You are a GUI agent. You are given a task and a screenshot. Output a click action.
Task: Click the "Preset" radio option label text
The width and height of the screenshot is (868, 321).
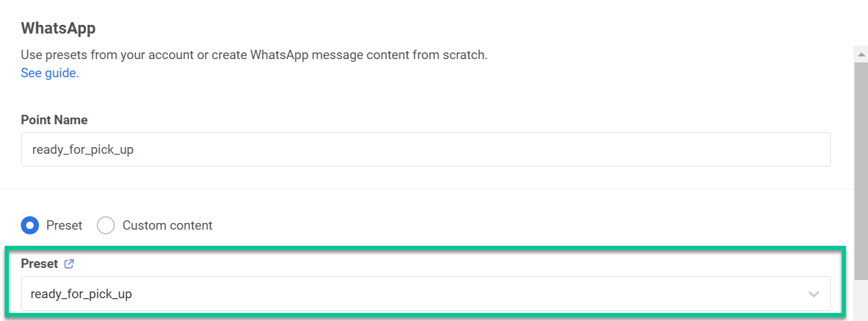coord(64,226)
